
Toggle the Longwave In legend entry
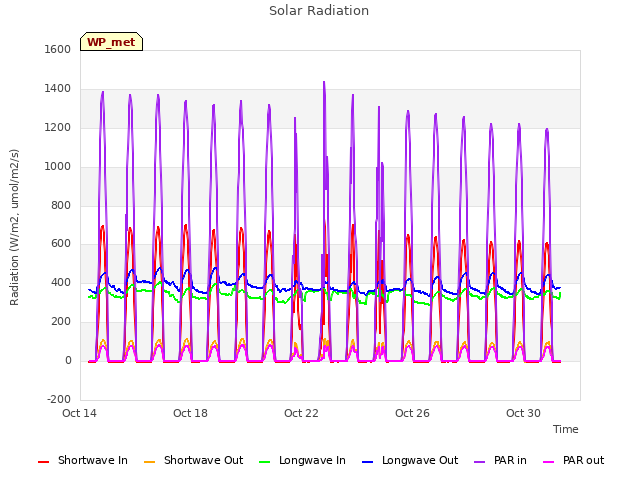[x=302, y=460]
